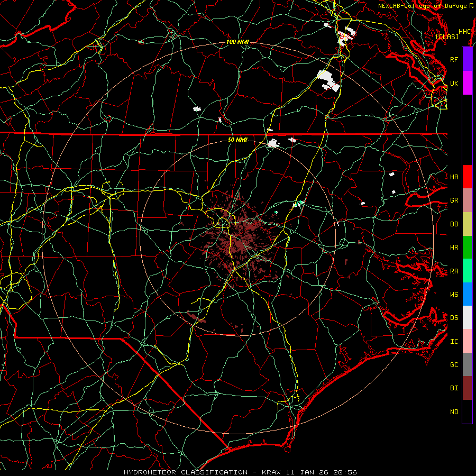Click the GR dusty pink swatch
476x476 pixels.
pos(467,200)
